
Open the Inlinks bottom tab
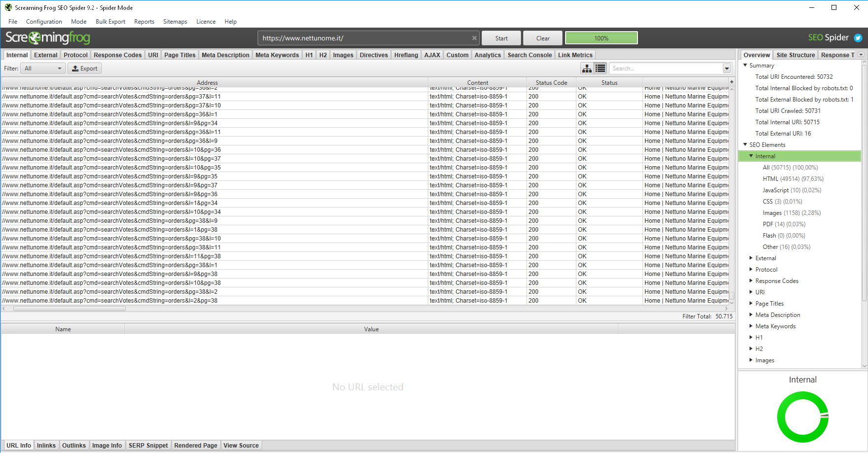(x=46, y=445)
